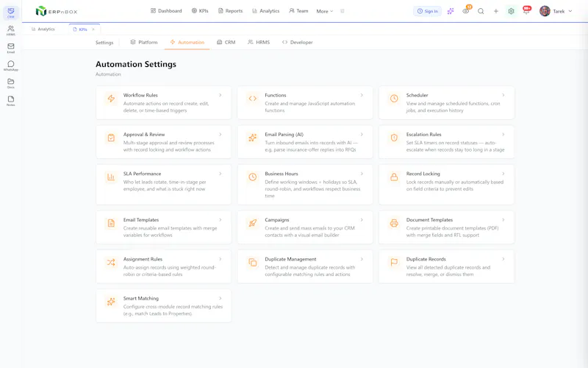Click chevron on Functions card
The image size is (588, 368).
pyautogui.click(x=362, y=96)
